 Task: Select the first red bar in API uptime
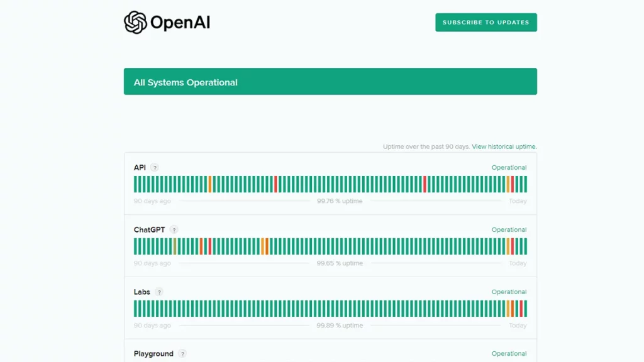(275, 184)
